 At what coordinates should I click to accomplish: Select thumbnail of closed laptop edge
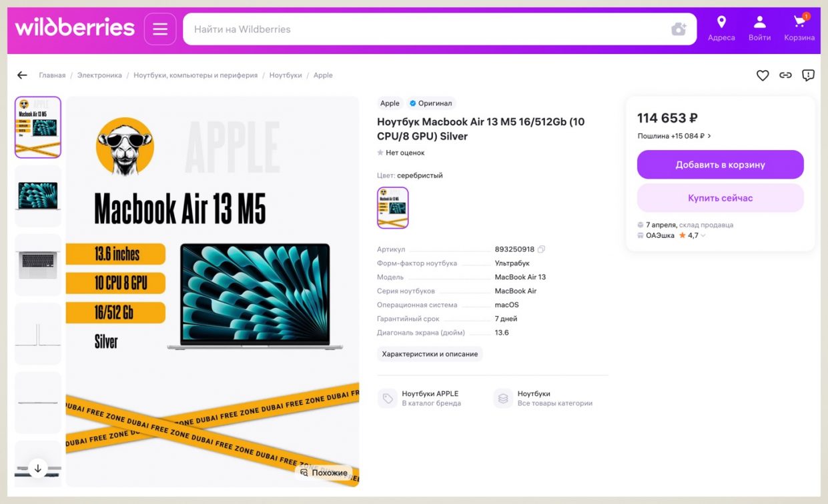38,402
